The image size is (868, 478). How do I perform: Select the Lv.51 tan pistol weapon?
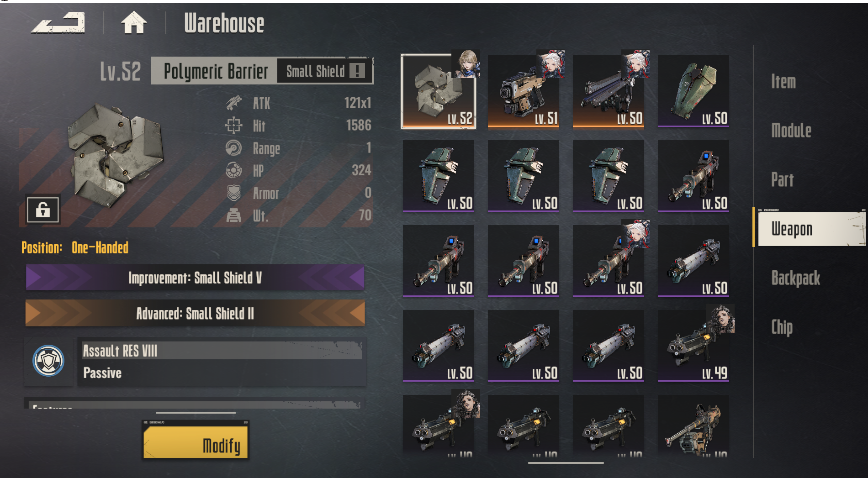click(524, 91)
